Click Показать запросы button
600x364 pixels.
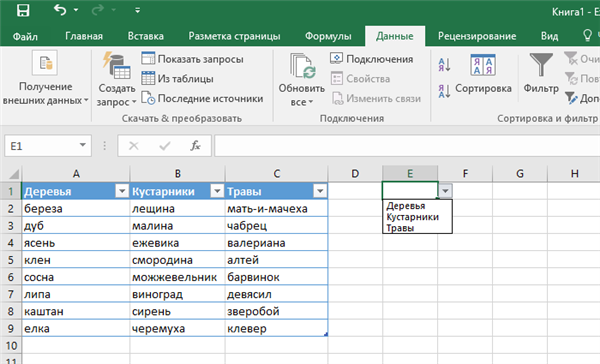pyautogui.click(x=192, y=59)
